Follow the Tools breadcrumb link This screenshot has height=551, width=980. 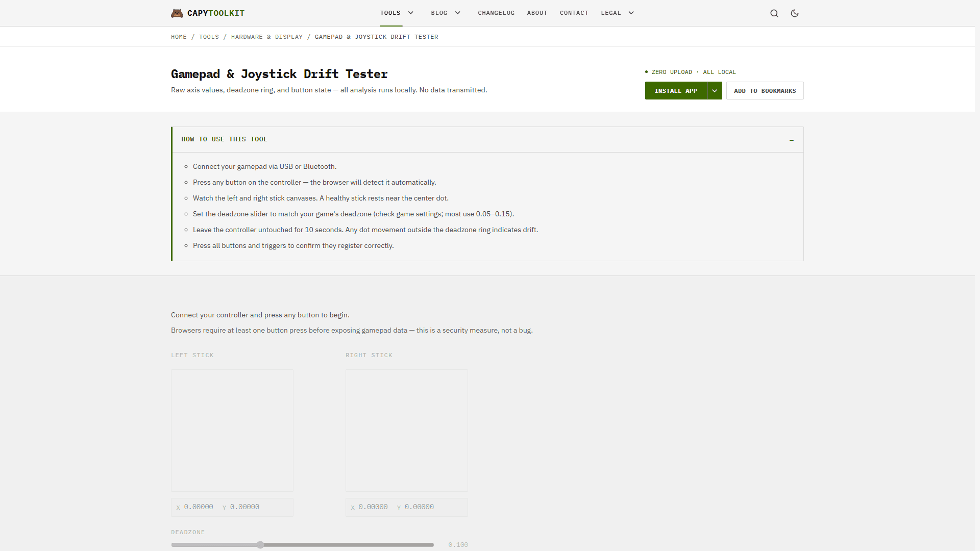209,37
